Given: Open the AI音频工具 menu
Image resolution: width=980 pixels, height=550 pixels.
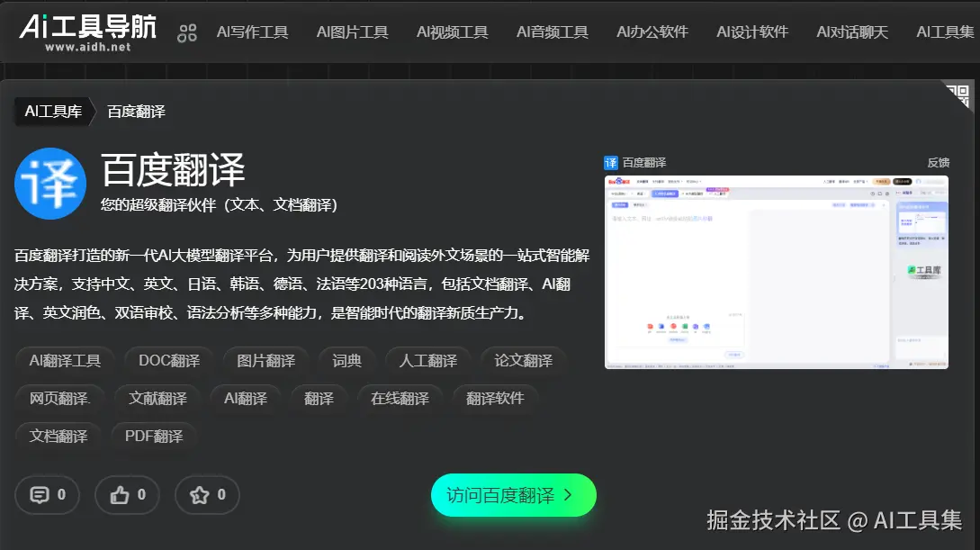Looking at the screenshot, I should [x=553, y=32].
